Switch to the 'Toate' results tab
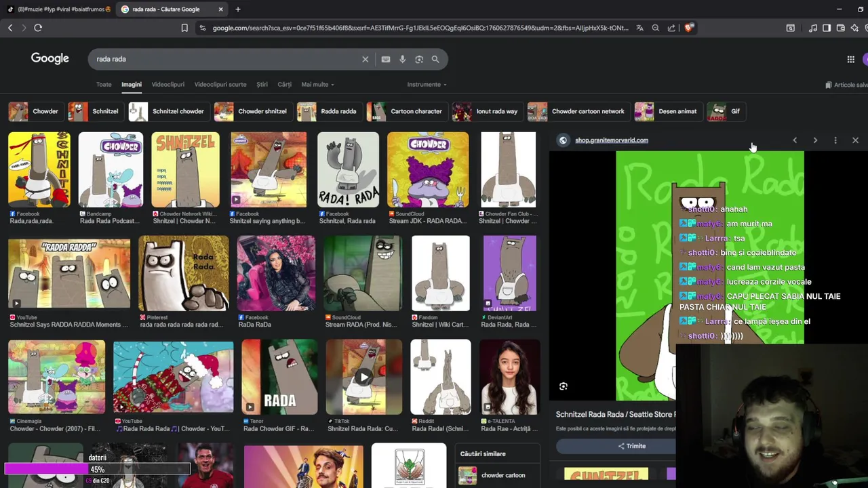The image size is (868, 488). tap(104, 85)
